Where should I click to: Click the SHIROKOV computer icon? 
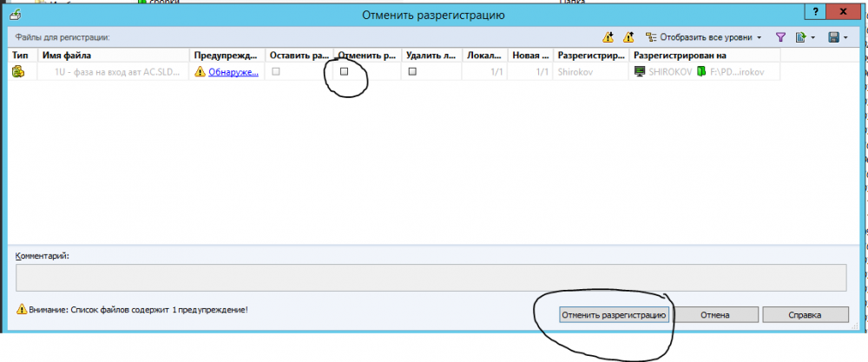[640, 71]
